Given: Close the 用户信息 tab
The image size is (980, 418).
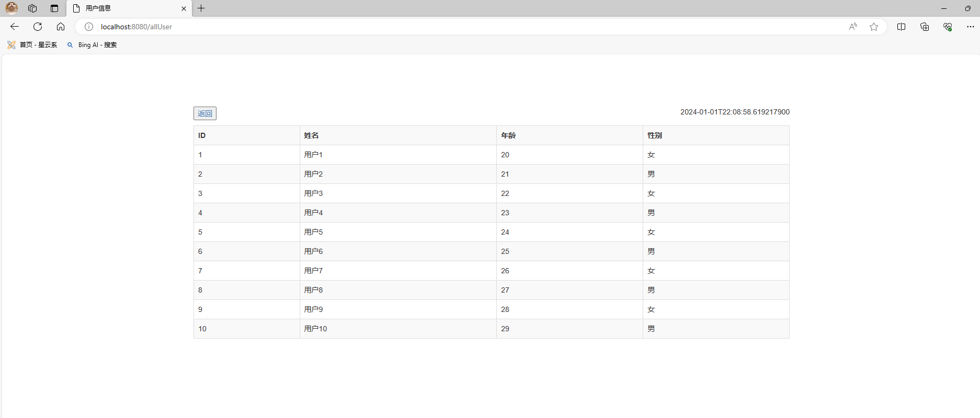Looking at the screenshot, I should 184,8.
